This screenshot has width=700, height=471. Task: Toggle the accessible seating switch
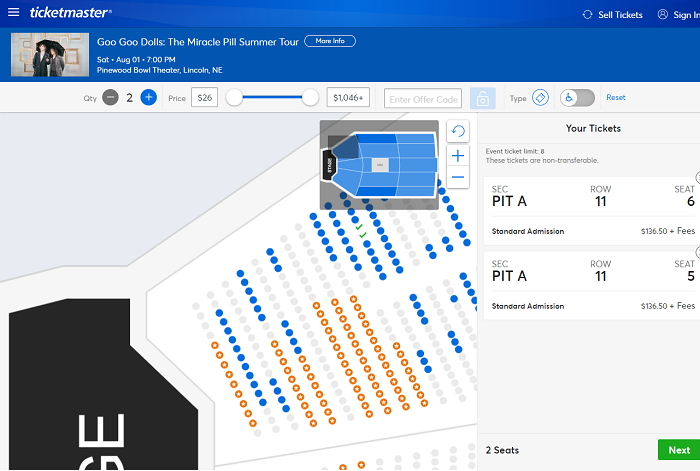click(577, 97)
